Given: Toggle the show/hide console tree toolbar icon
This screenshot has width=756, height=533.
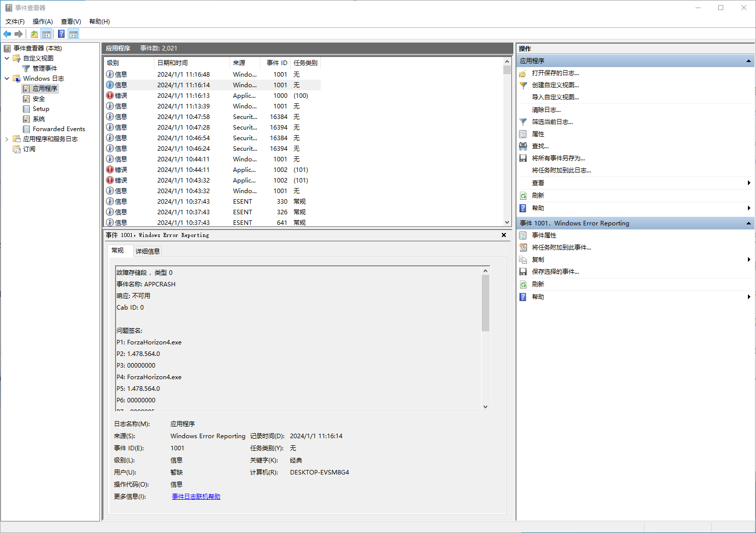Looking at the screenshot, I should (x=46, y=34).
